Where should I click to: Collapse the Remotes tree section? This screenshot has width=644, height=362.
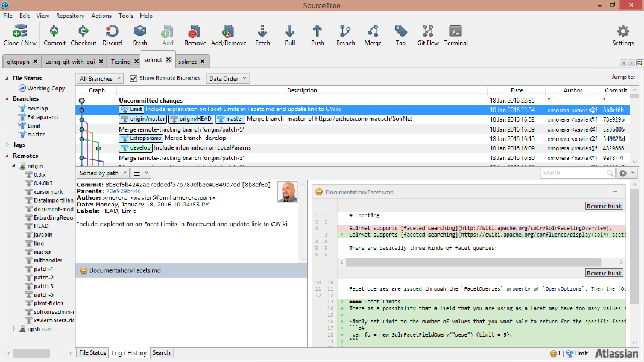click(7, 156)
